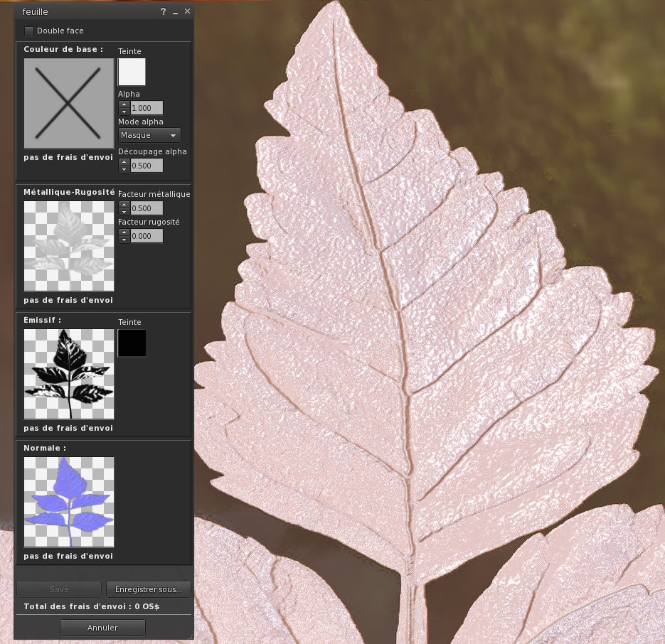The width and height of the screenshot is (665, 644).
Task: Increase the Découpage alpha value
Action: [124, 162]
